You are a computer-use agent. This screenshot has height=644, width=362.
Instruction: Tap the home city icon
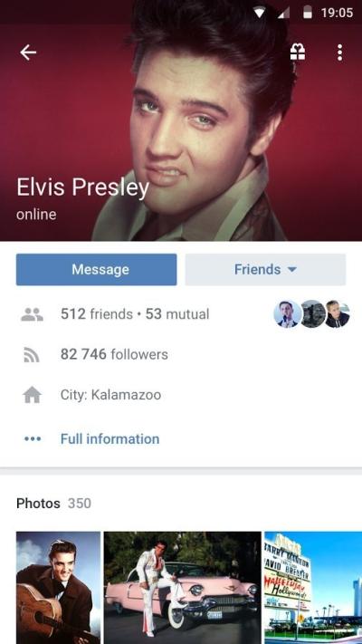[32, 395]
